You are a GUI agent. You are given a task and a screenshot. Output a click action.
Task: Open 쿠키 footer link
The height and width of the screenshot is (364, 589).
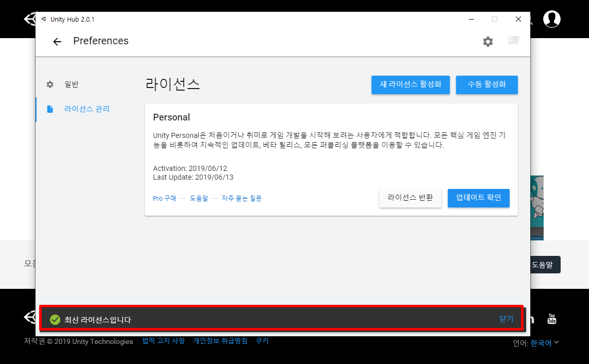click(262, 341)
